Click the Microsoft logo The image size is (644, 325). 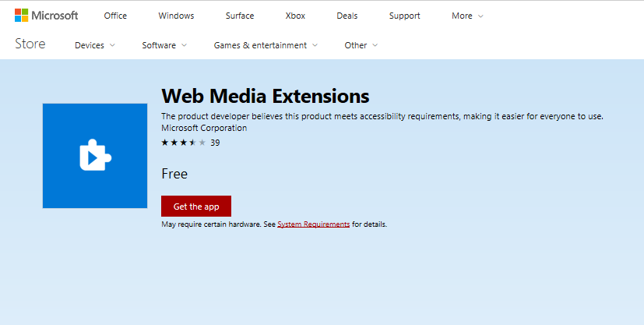pyautogui.click(x=47, y=16)
